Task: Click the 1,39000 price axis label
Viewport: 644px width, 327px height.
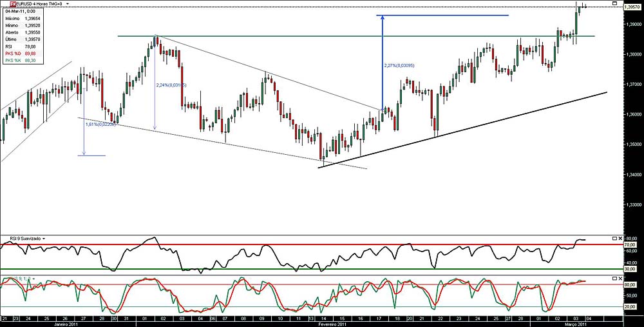Action: tap(633, 25)
